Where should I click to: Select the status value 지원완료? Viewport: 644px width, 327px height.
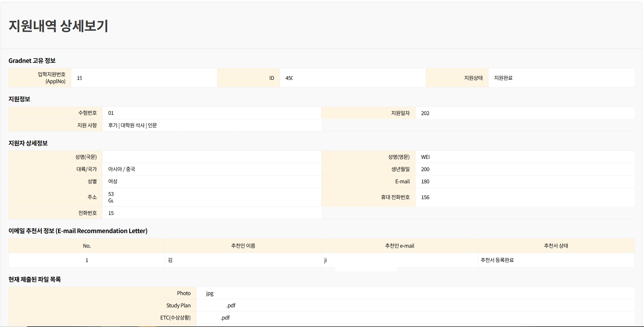click(x=503, y=78)
